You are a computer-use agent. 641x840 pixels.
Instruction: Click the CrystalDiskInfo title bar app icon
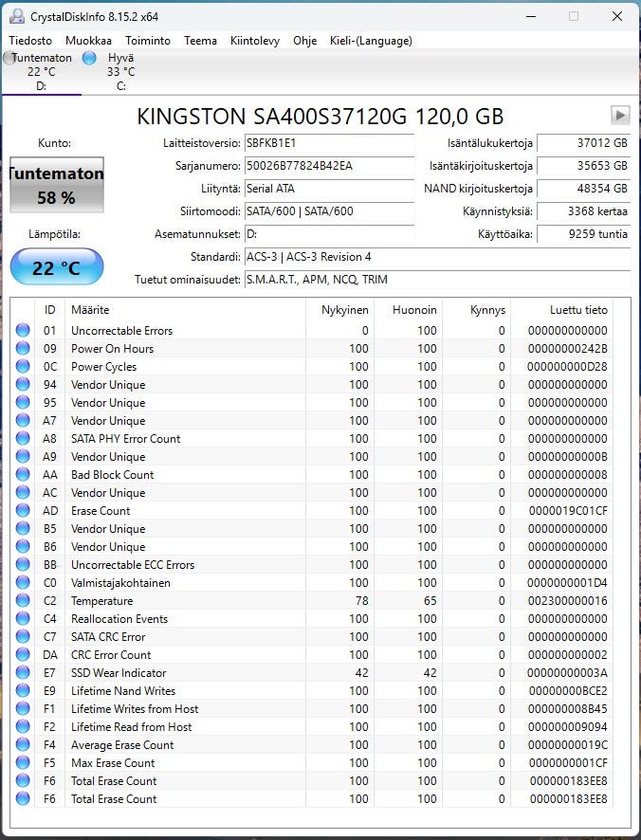coord(17,16)
